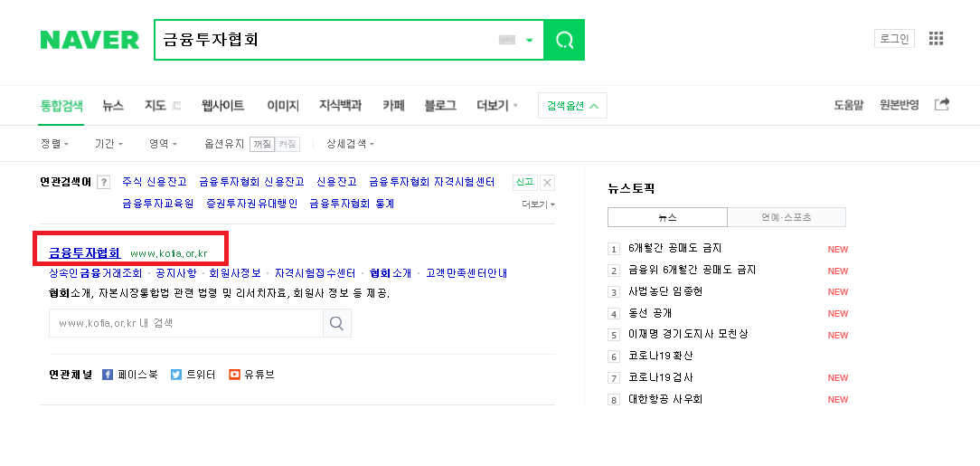This screenshot has width=980, height=466.
Task: Open news topic 이재명 경기도지사 모친상
Action: click(688, 334)
